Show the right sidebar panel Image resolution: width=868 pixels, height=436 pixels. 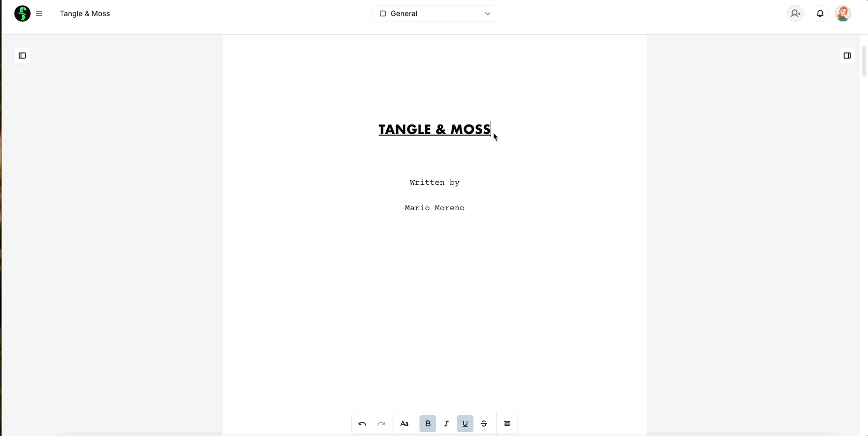click(847, 56)
